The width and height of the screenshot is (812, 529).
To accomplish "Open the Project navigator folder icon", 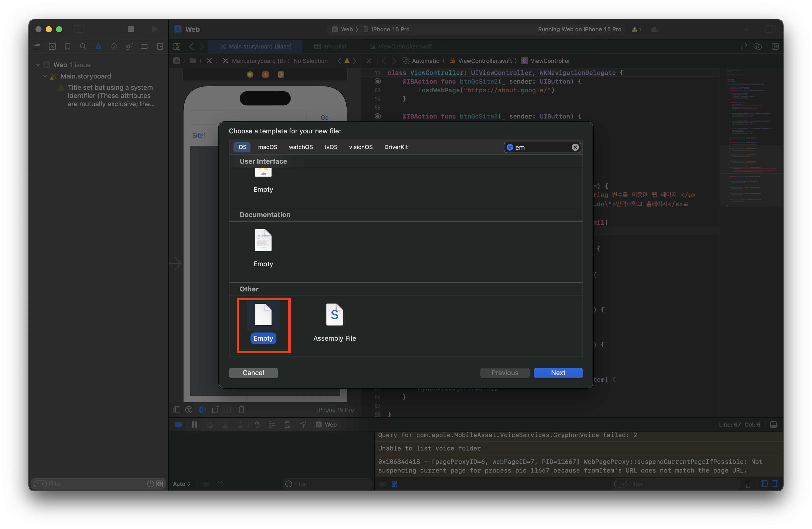I will tap(37, 46).
